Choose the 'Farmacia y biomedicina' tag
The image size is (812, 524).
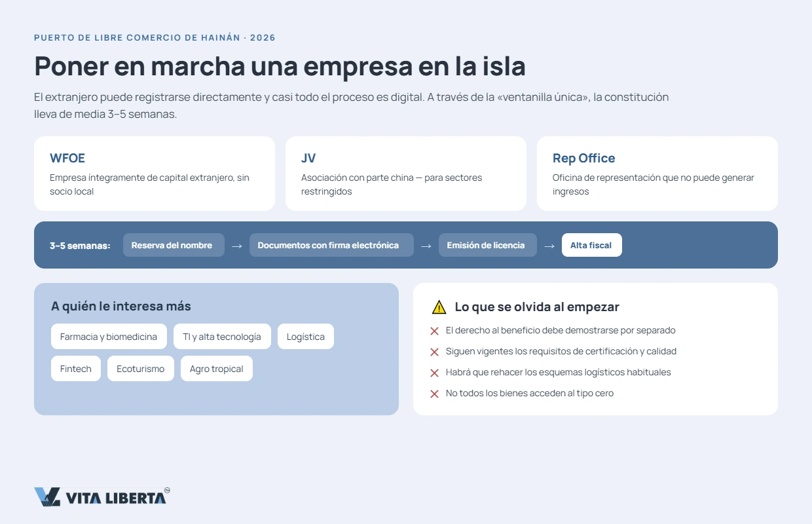coord(109,337)
